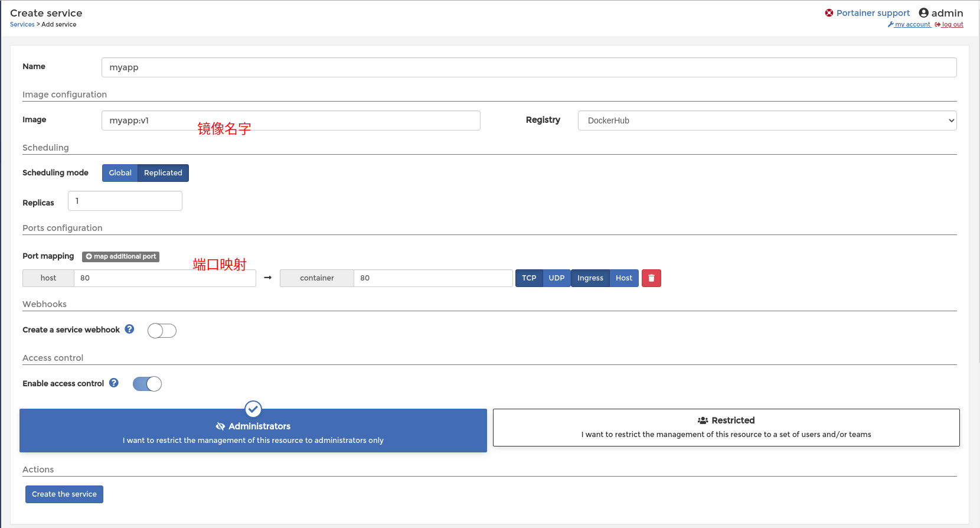The width and height of the screenshot is (980, 528).
Task: Click the admin user avatar icon
Action: click(924, 13)
